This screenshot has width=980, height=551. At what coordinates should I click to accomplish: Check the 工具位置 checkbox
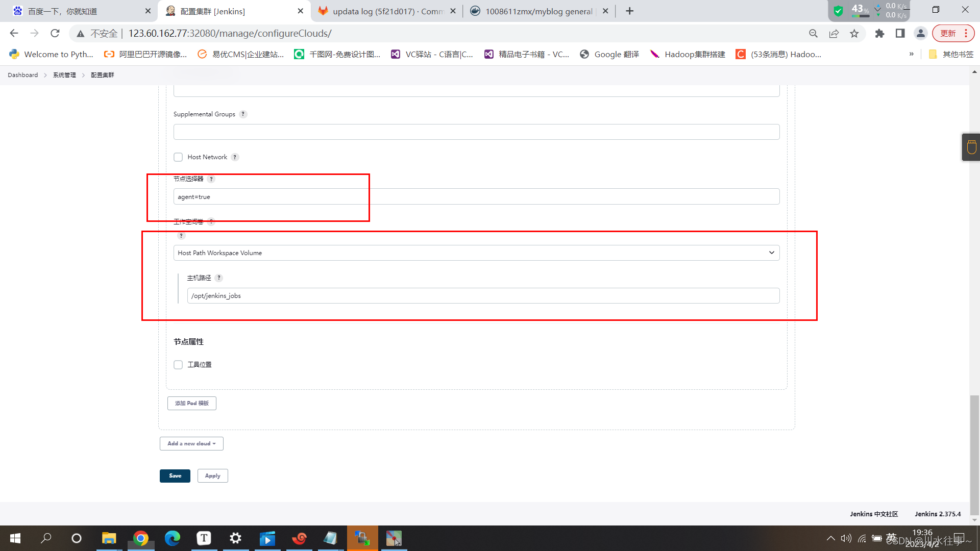pos(178,365)
